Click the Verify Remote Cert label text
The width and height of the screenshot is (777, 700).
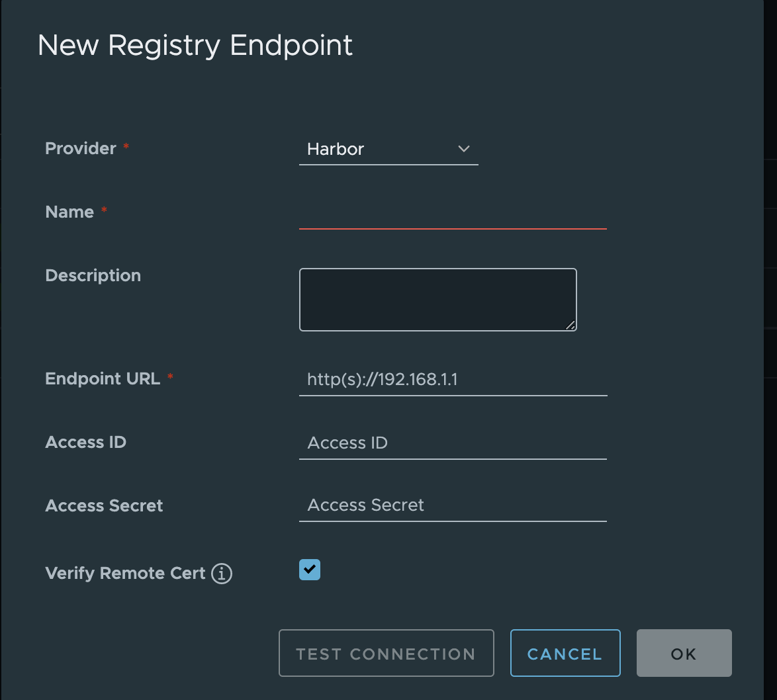click(124, 574)
